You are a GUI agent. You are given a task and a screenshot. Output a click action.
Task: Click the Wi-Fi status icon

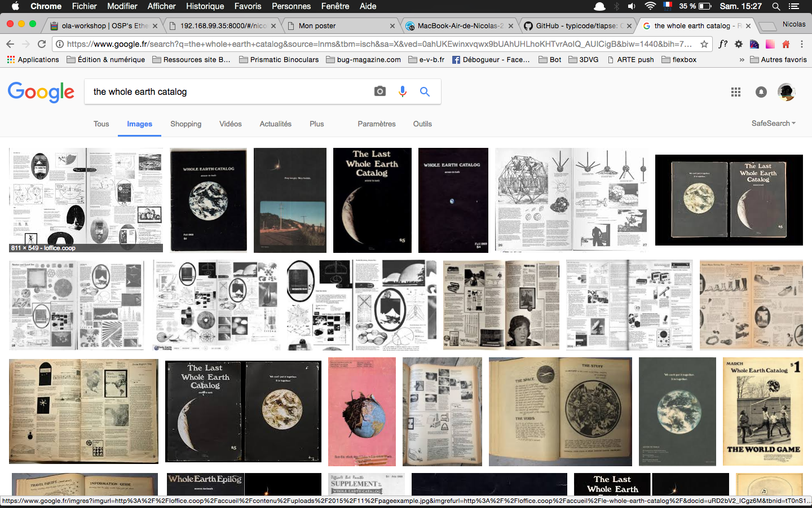650,6
